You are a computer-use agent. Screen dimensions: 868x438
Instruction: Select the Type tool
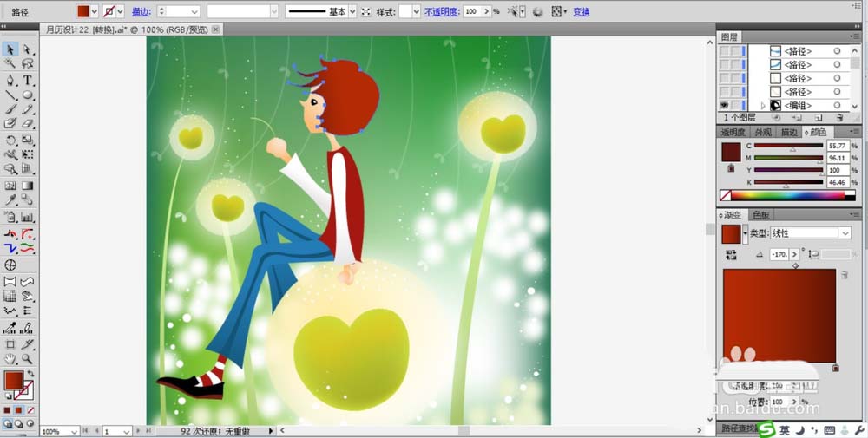point(27,81)
